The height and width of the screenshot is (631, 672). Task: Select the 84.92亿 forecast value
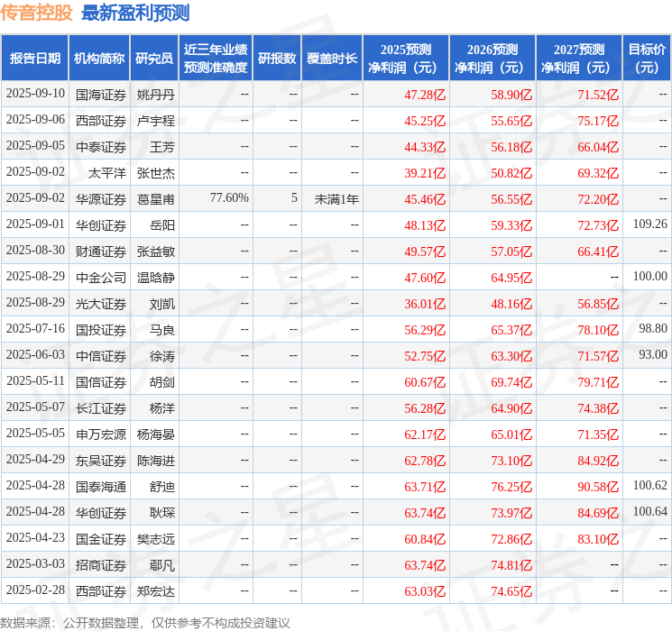[598, 461]
